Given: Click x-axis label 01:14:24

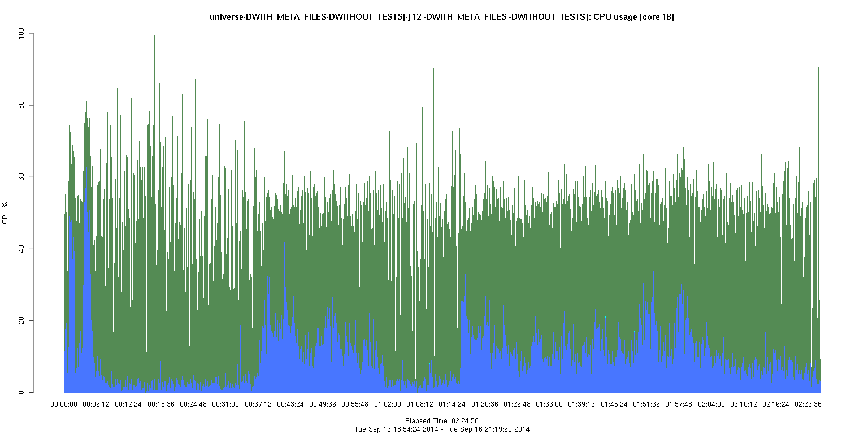Looking at the screenshot, I should click(452, 405).
